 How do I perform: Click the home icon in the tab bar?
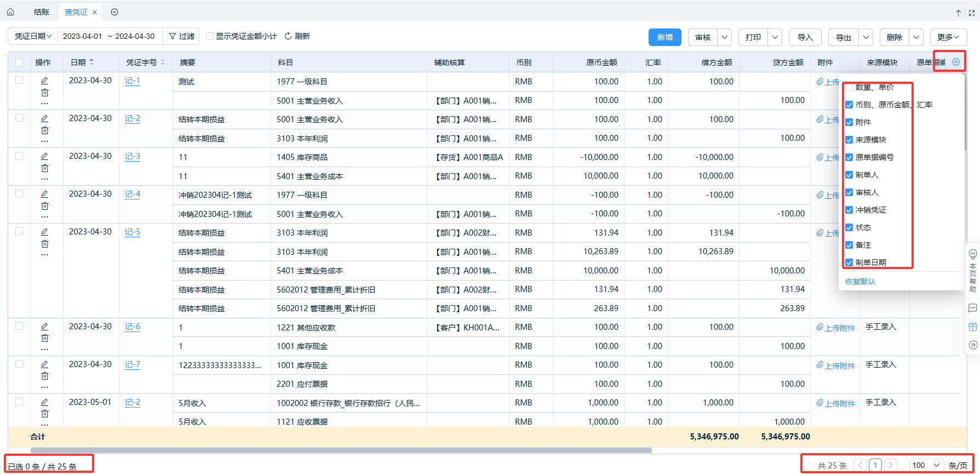click(10, 12)
